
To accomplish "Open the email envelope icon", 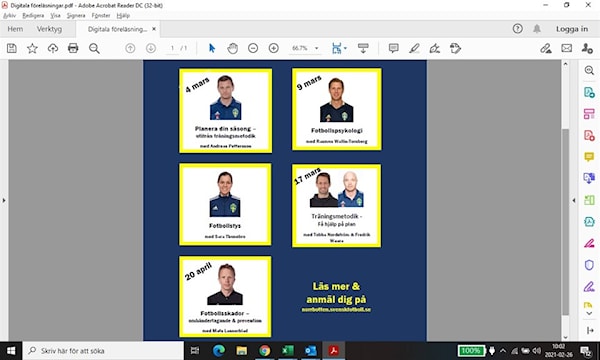I will point(567,48).
